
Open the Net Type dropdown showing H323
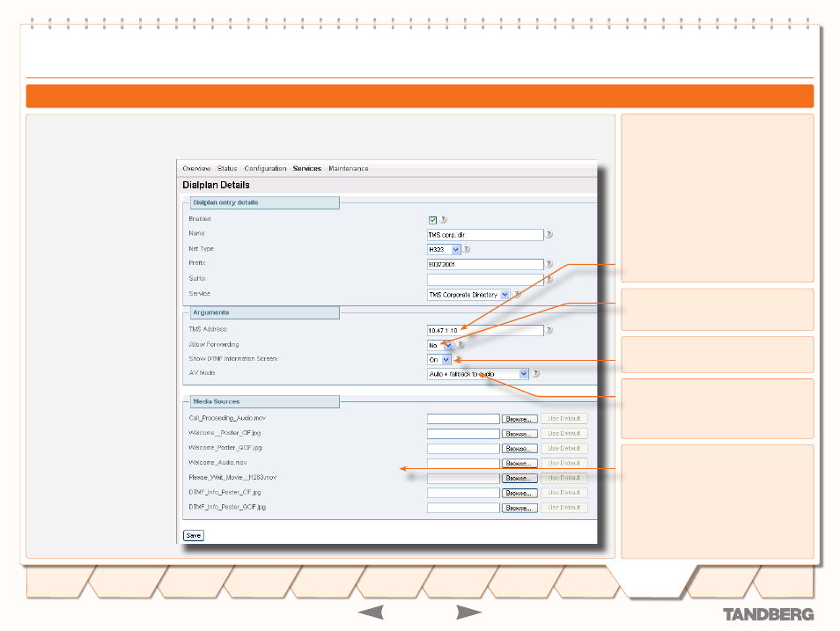[x=444, y=249]
